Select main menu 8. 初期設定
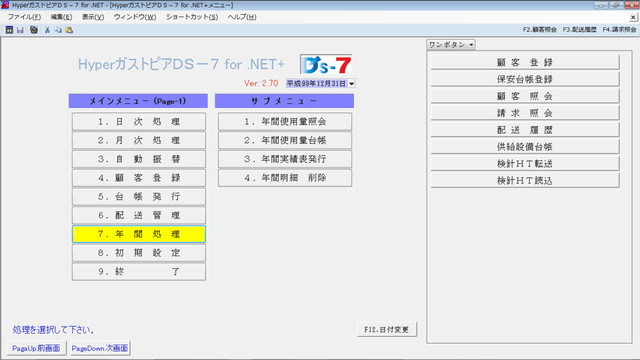This screenshot has width=640, height=360. (139, 253)
